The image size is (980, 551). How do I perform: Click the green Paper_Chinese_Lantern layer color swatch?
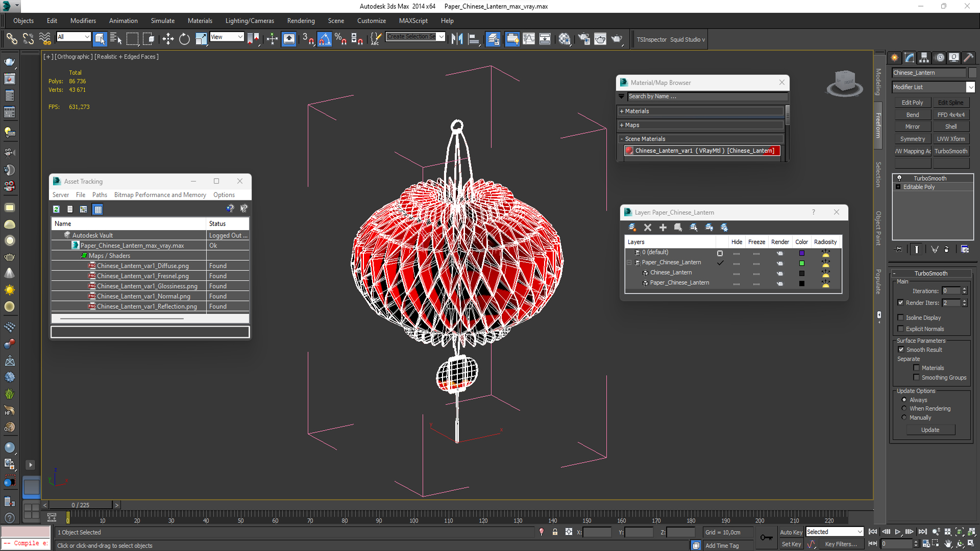pos(801,263)
